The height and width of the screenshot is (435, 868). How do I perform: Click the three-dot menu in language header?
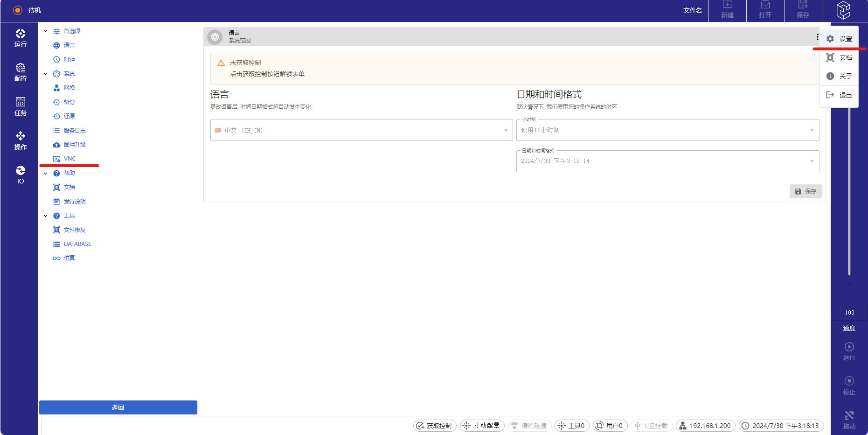(x=817, y=37)
